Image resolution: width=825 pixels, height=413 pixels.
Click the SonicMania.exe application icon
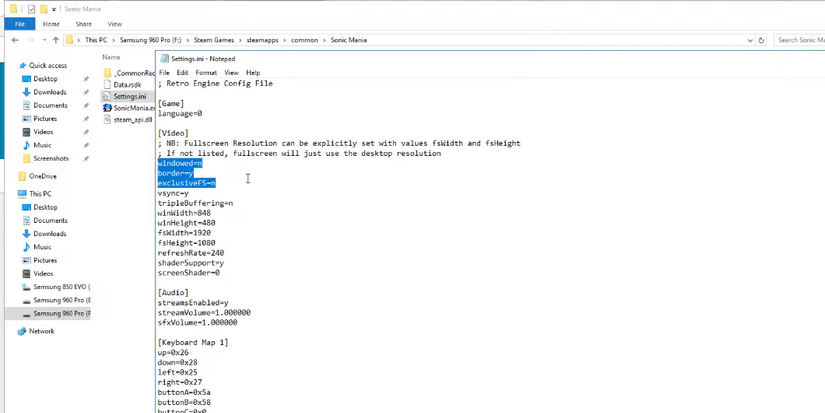107,108
